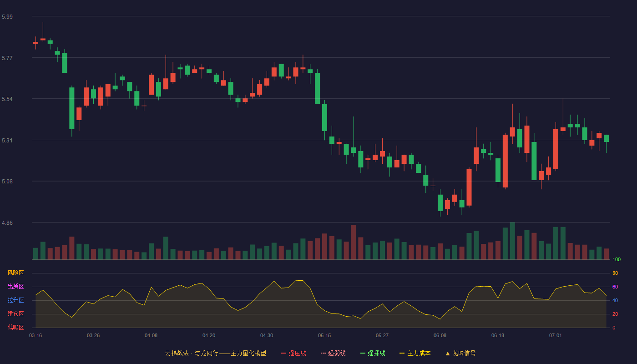Click the 强弱线 pink dashed legend icon
This screenshot has height=364, width=637.
323,353
